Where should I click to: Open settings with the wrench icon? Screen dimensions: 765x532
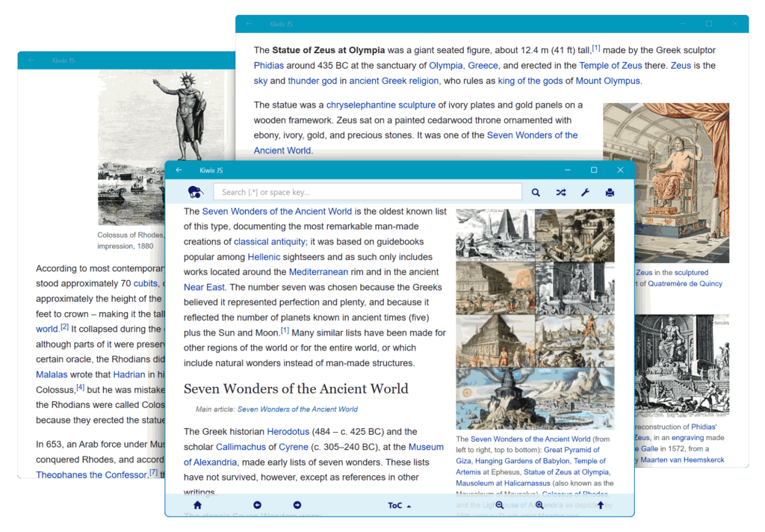click(585, 193)
